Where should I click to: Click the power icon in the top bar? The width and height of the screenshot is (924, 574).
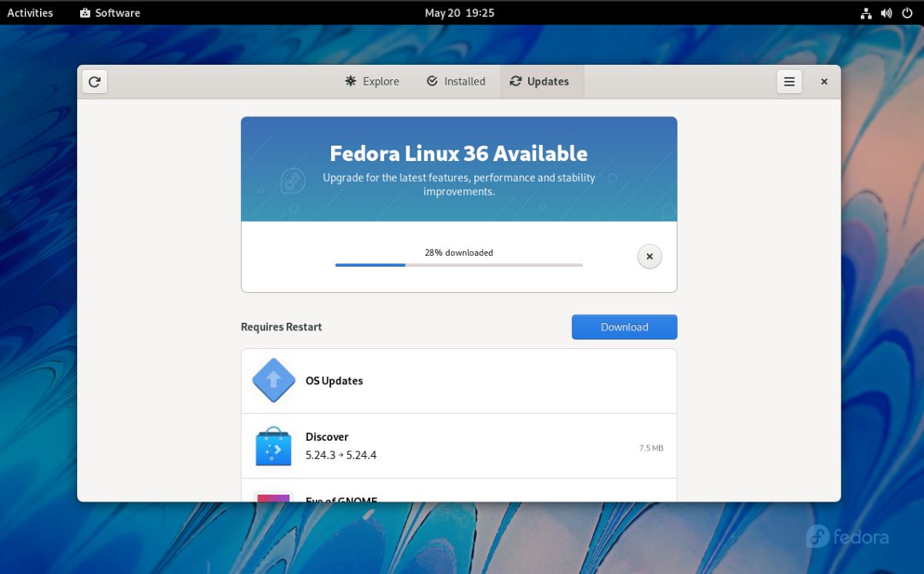point(906,12)
